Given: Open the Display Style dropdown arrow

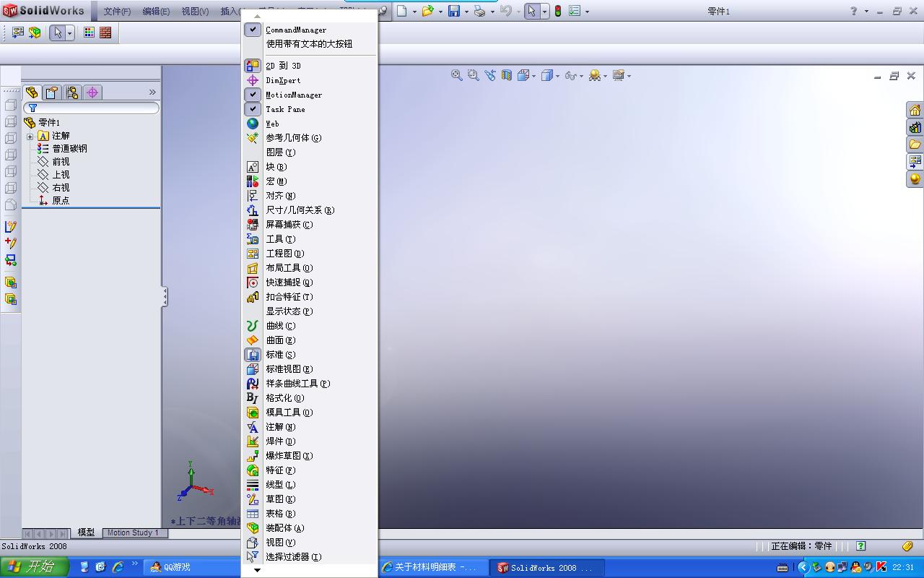Looking at the screenshot, I should tap(557, 76).
